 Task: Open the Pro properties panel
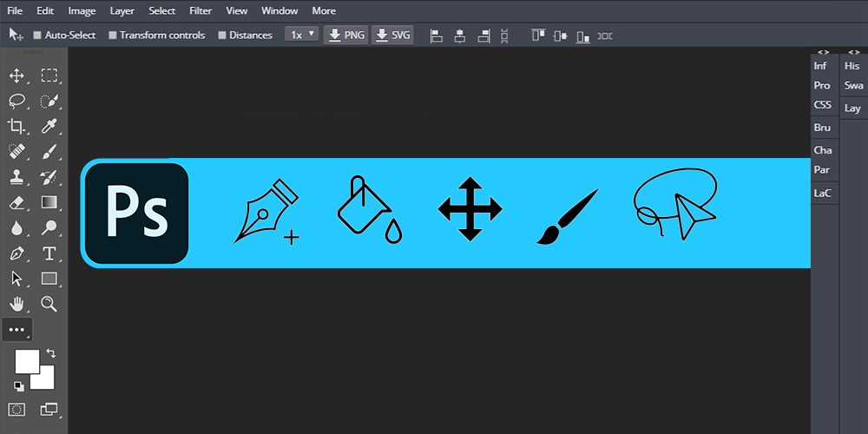(x=822, y=85)
